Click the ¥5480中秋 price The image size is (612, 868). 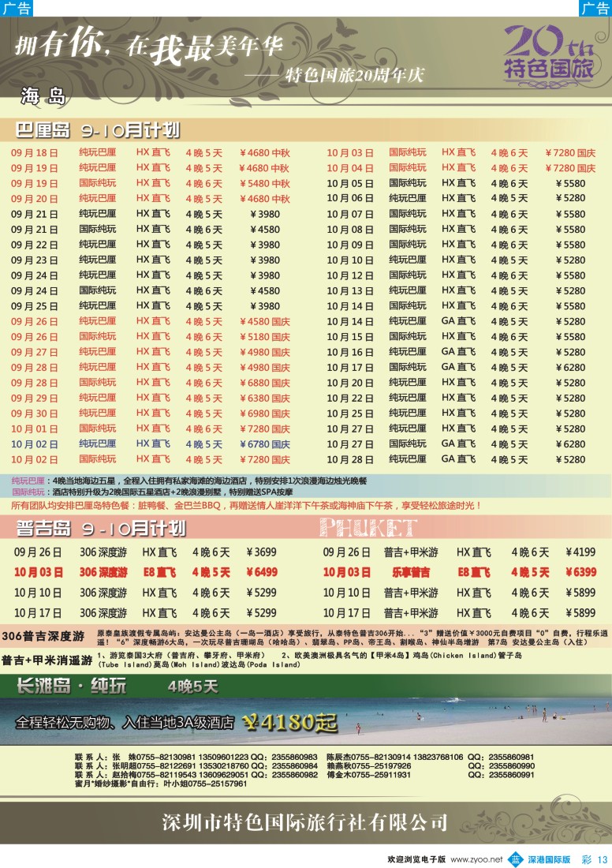pyautogui.click(x=264, y=183)
